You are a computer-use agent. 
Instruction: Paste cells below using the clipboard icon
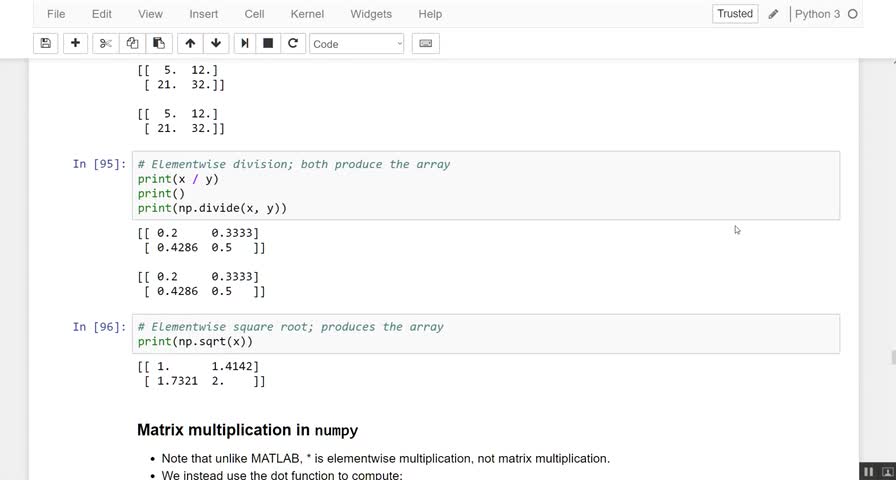click(158, 43)
